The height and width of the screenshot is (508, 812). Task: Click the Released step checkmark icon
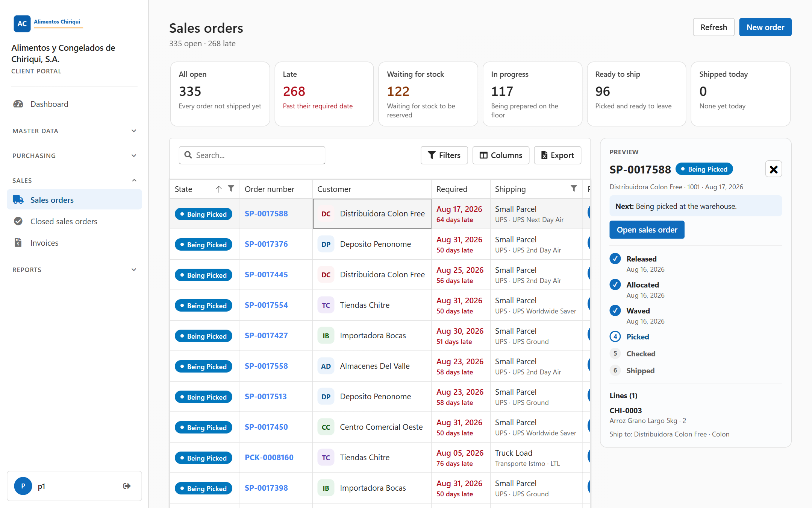[615, 259]
